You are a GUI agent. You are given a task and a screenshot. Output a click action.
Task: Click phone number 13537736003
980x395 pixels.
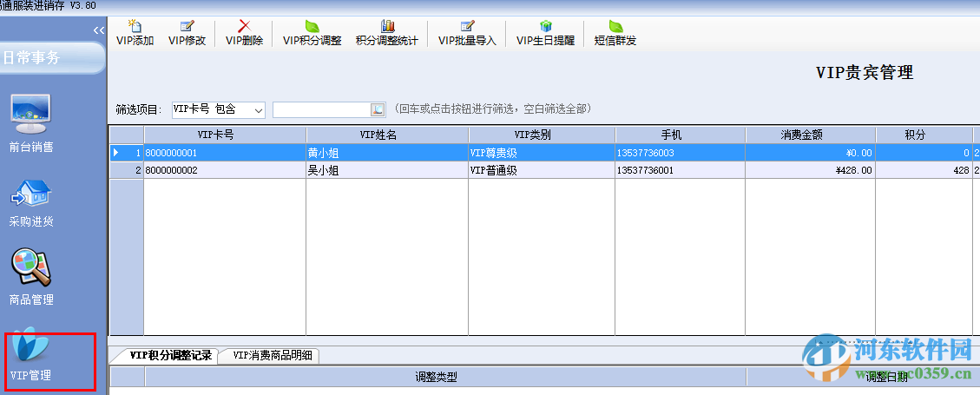click(x=680, y=153)
